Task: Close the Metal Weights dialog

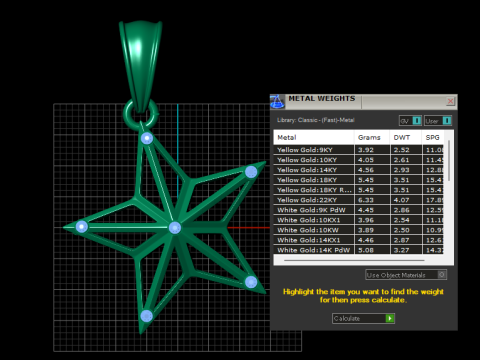Action: pos(450,101)
